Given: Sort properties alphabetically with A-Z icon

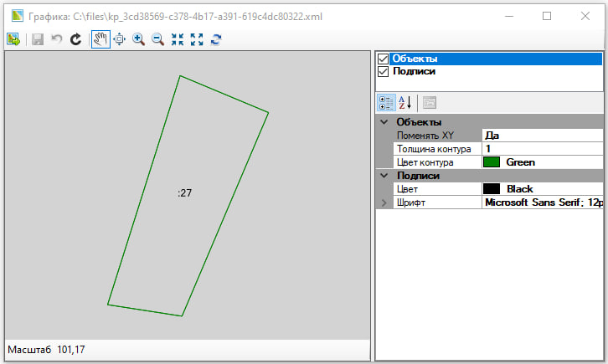Looking at the screenshot, I should point(404,103).
